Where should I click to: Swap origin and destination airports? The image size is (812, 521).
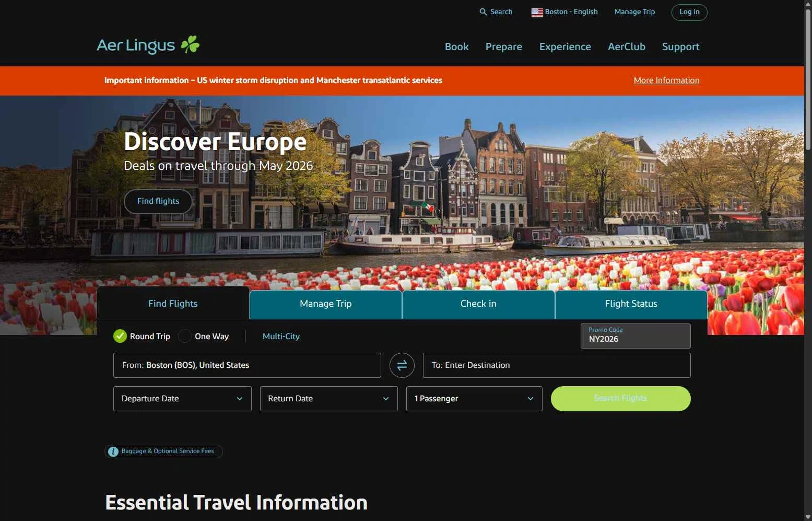coord(402,365)
